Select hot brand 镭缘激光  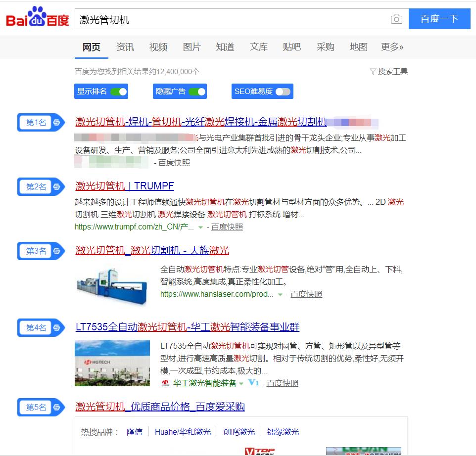tap(283, 432)
